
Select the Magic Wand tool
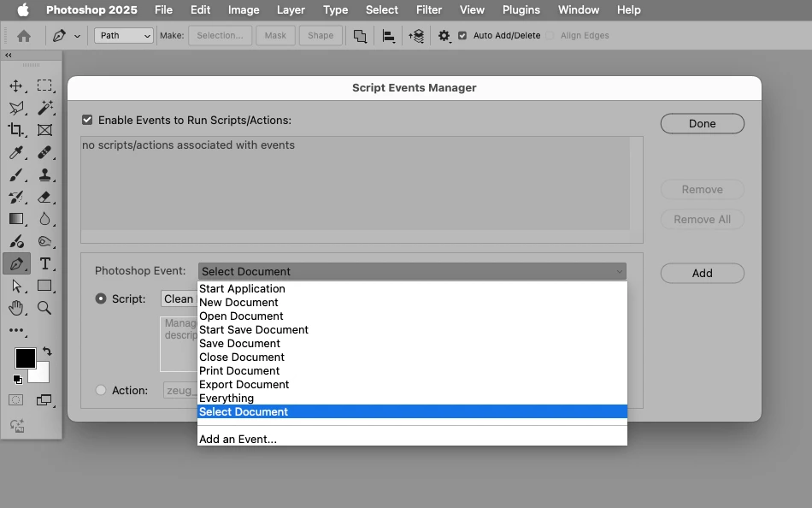click(44, 108)
